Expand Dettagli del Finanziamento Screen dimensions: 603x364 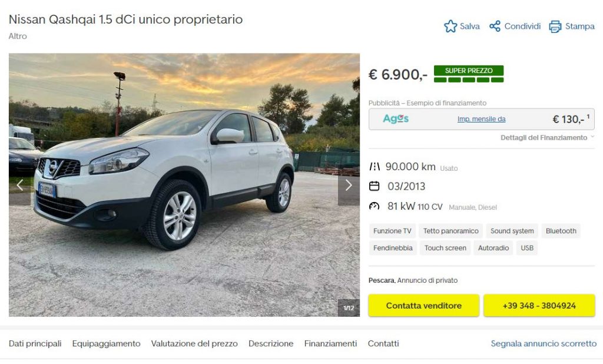click(x=547, y=138)
